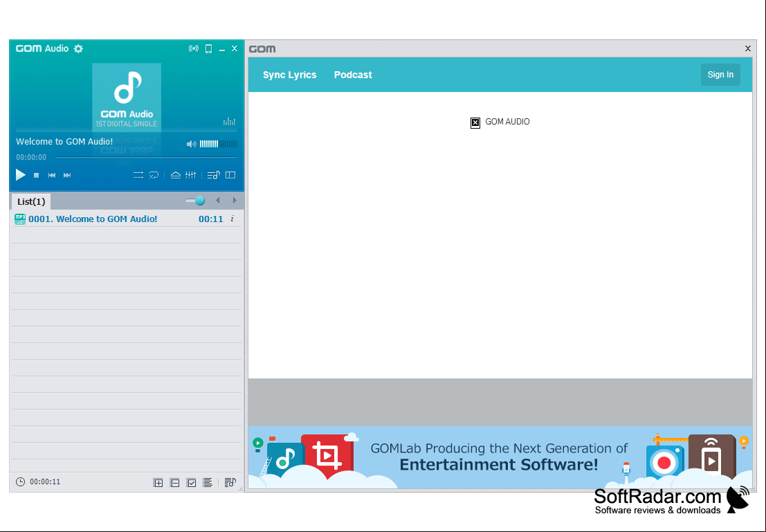Click the playback seek bar
Image resolution: width=766 pixels, height=532 pixels.
[147, 157]
